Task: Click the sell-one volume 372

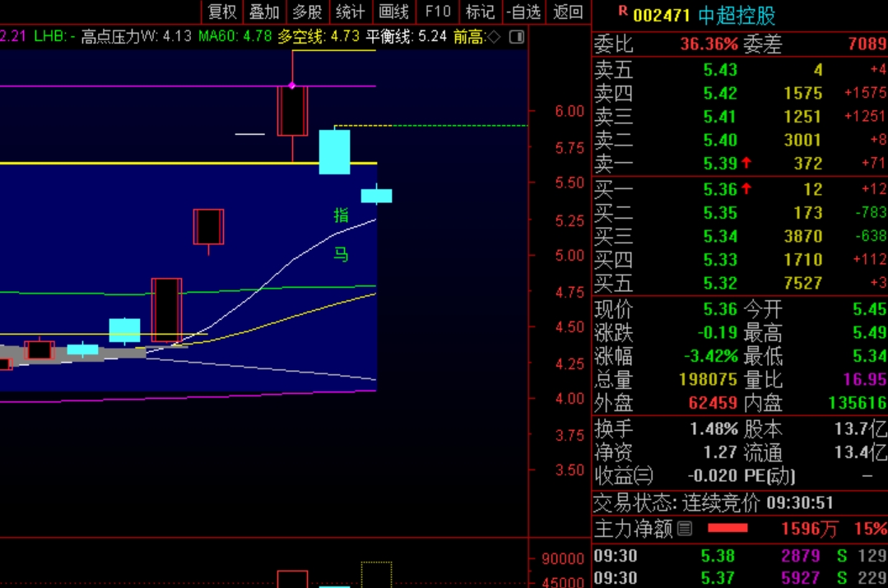Action: [808, 164]
